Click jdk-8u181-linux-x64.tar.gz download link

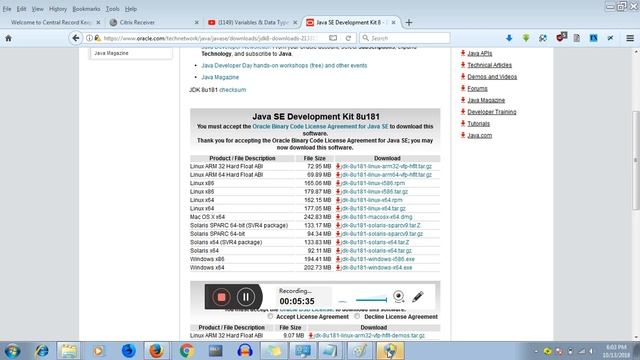click(x=373, y=209)
